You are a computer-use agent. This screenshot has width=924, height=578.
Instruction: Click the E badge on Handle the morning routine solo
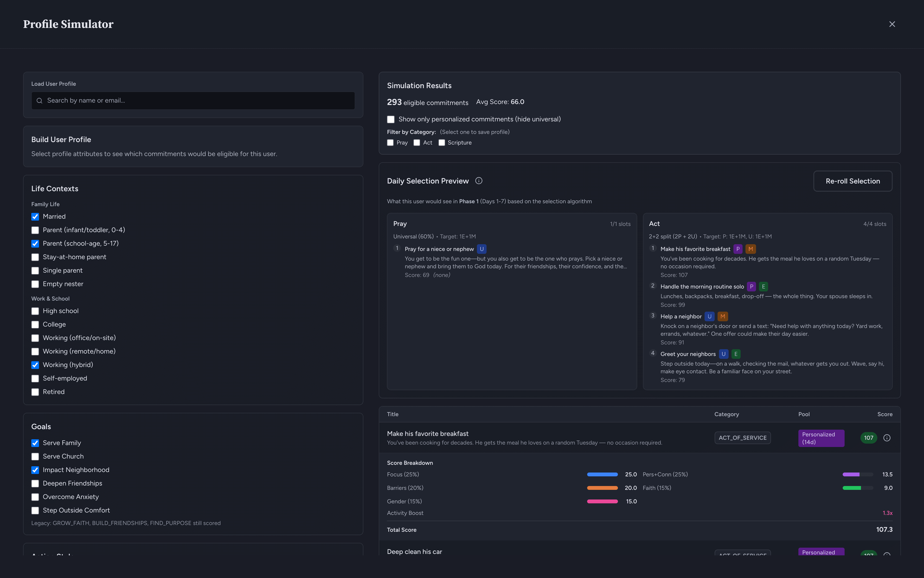763,286
